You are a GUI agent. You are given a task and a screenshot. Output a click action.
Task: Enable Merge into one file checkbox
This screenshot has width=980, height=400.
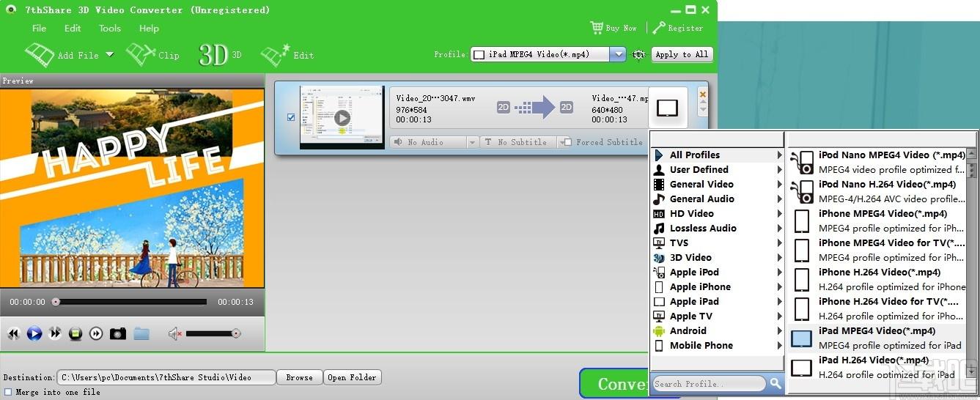pyautogui.click(x=8, y=392)
